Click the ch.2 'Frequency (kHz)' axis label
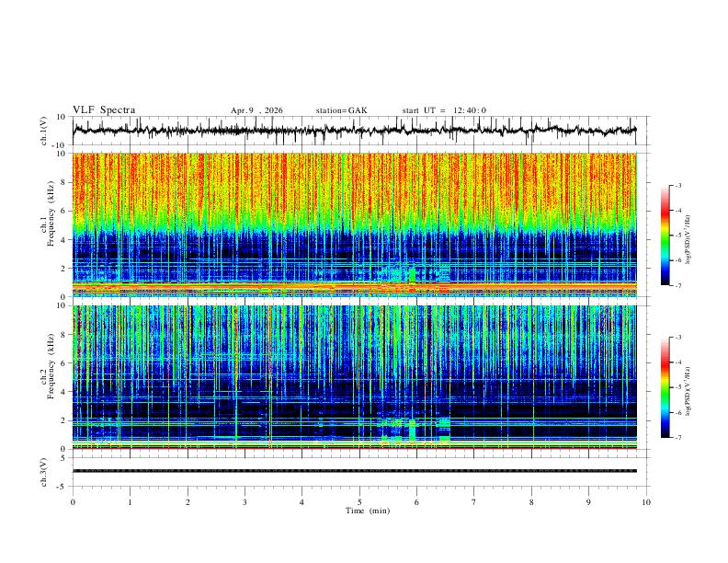The width and height of the screenshot is (728, 563). [51, 366]
